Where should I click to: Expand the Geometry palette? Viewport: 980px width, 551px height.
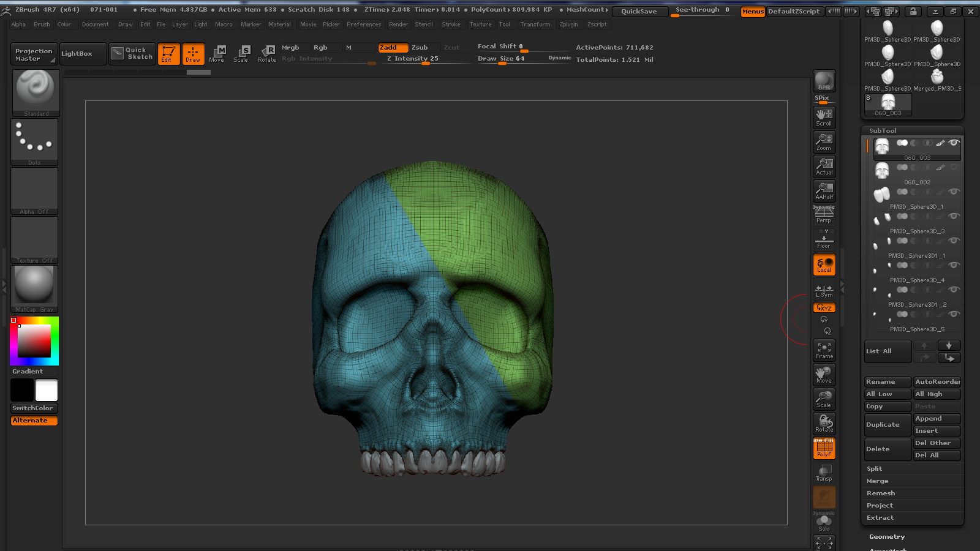pyautogui.click(x=887, y=536)
